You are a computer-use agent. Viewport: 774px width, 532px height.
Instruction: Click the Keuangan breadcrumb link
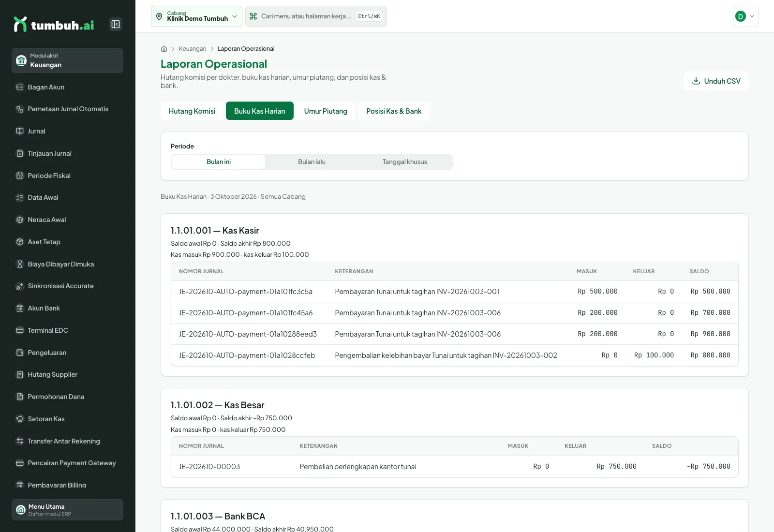coord(193,49)
